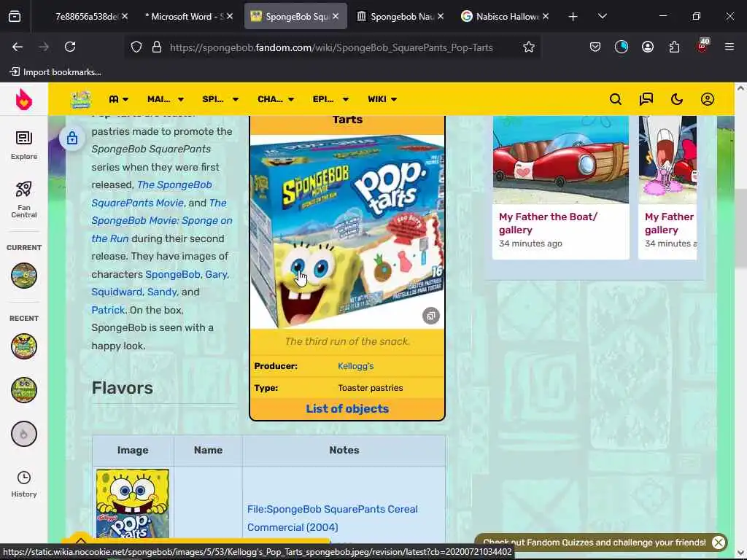This screenshot has height=560, width=747.
Task: Reload the page
Action: (x=70, y=47)
